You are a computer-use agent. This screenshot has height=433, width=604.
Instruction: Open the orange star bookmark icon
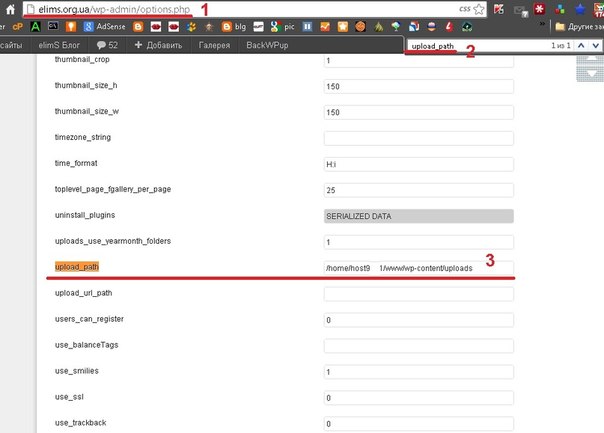pos(342,27)
